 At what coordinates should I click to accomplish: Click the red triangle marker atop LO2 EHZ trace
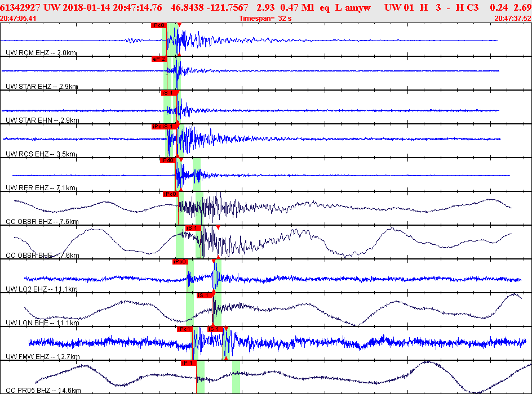214,261
